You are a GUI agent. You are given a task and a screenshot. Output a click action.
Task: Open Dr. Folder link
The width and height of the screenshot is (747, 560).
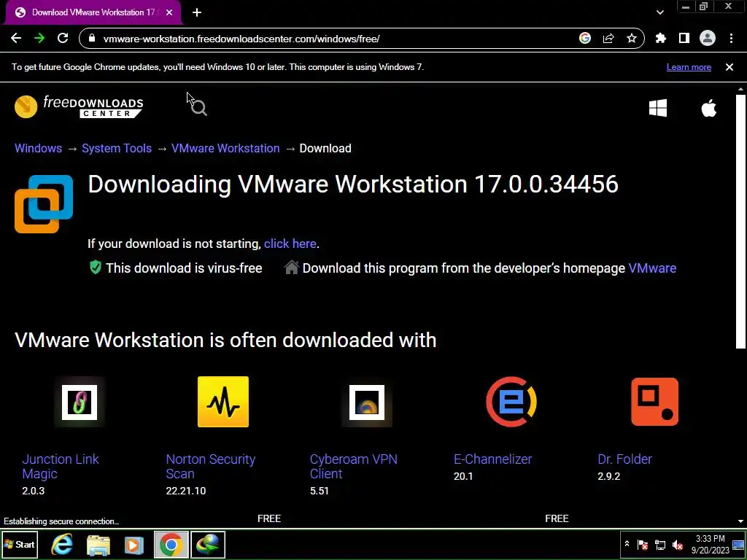point(624,459)
